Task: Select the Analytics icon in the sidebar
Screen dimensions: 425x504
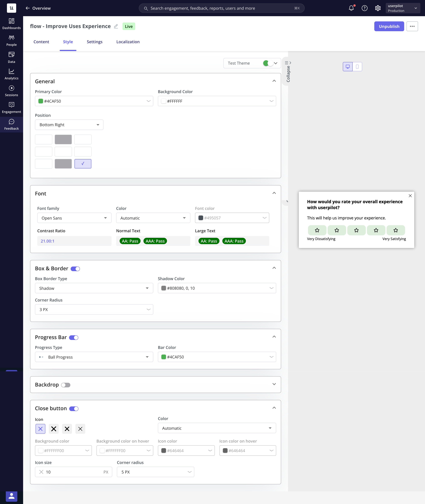Action: click(11, 72)
